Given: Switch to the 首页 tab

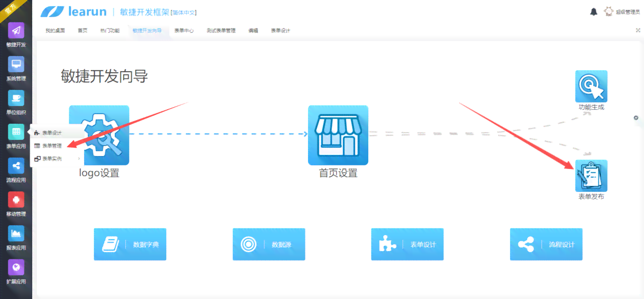Looking at the screenshot, I should 83,31.
